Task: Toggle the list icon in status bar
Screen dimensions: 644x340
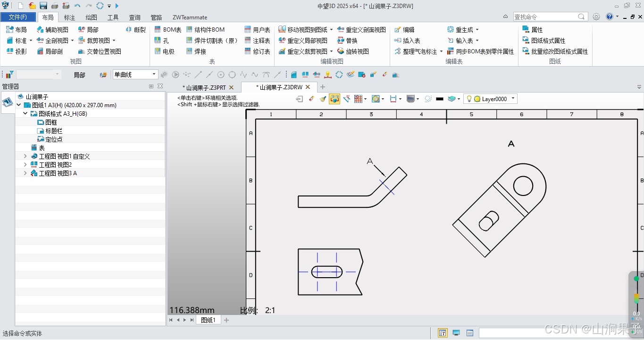Action: coord(470,333)
